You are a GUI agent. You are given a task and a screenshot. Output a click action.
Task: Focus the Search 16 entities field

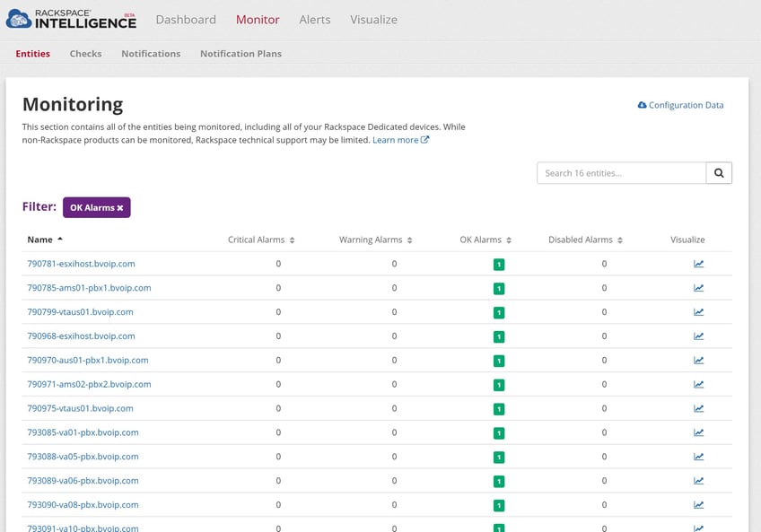pyautogui.click(x=621, y=173)
